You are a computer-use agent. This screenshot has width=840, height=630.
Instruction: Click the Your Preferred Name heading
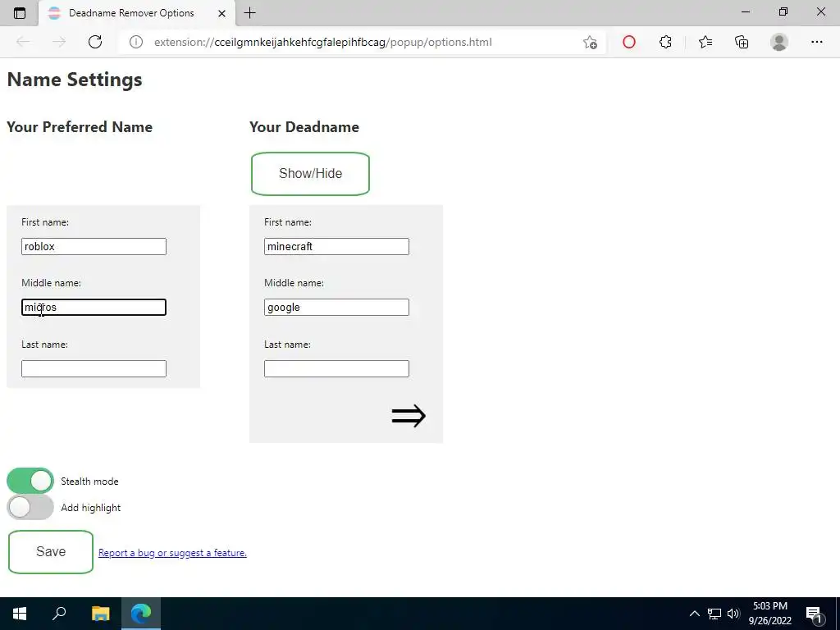(x=80, y=127)
